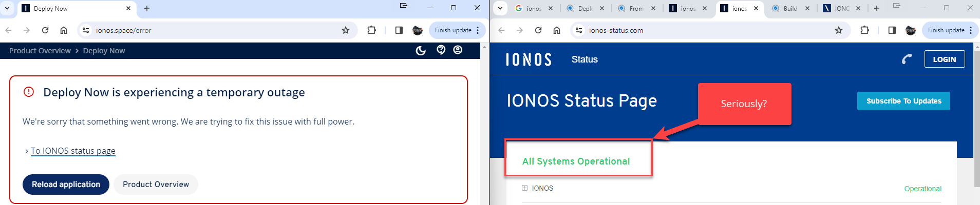
Task: Click the phone contact icon on IONOS Status
Action: (x=907, y=59)
